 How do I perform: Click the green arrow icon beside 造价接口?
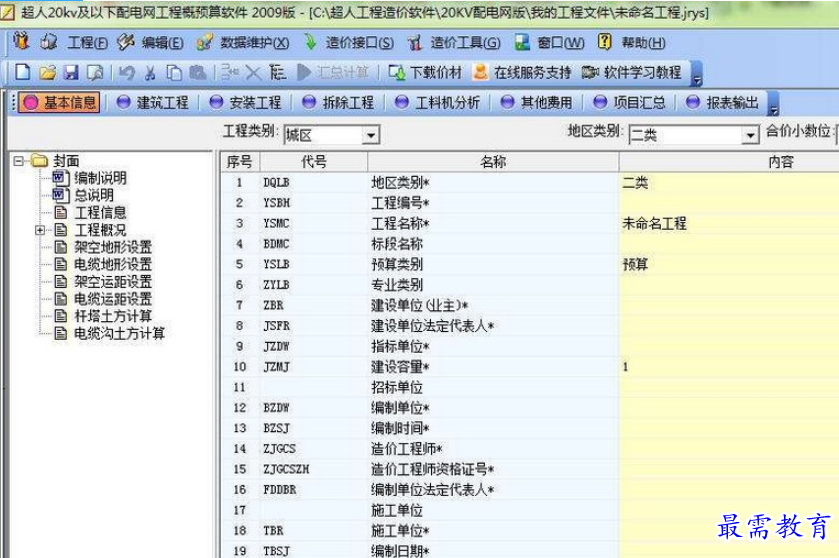click(x=310, y=42)
